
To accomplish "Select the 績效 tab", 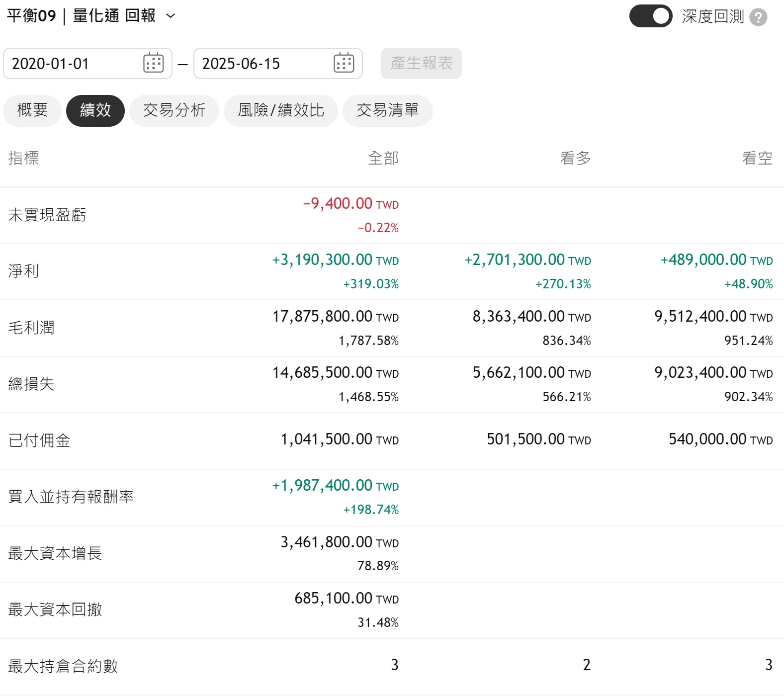I will [x=95, y=110].
